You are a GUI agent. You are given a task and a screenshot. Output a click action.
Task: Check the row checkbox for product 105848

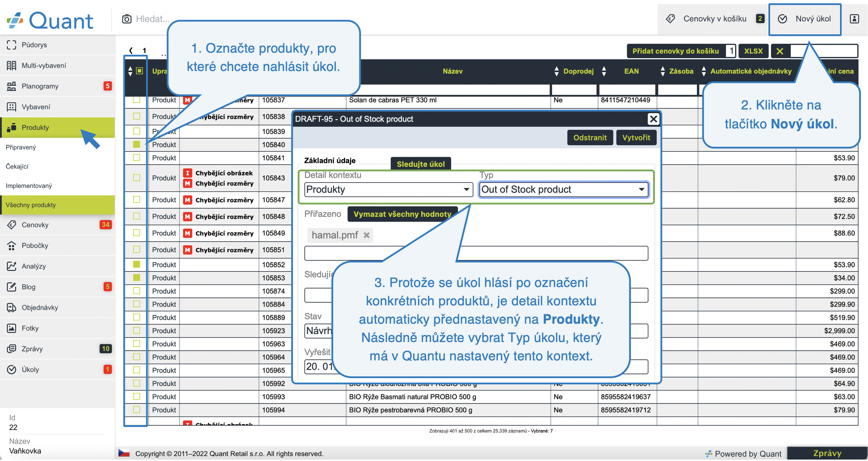click(137, 216)
